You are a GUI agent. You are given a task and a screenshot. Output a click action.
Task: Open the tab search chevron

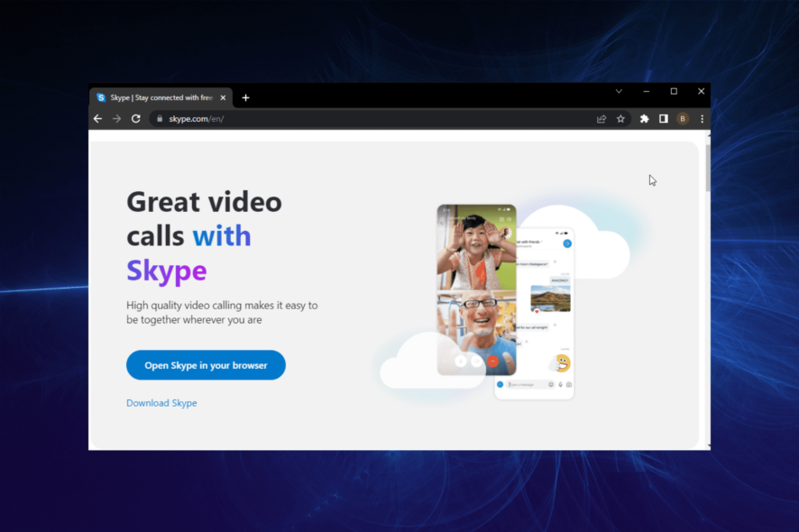(x=619, y=91)
